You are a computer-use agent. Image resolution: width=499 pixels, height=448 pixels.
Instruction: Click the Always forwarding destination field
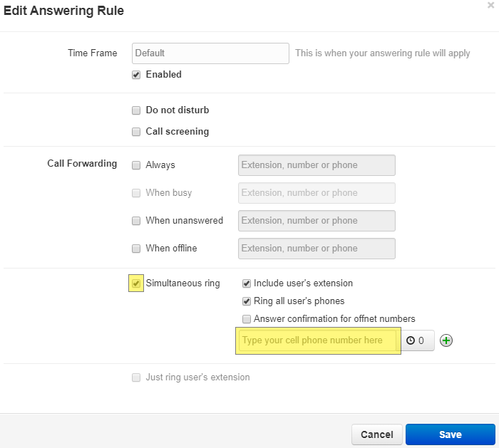click(x=317, y=165)
